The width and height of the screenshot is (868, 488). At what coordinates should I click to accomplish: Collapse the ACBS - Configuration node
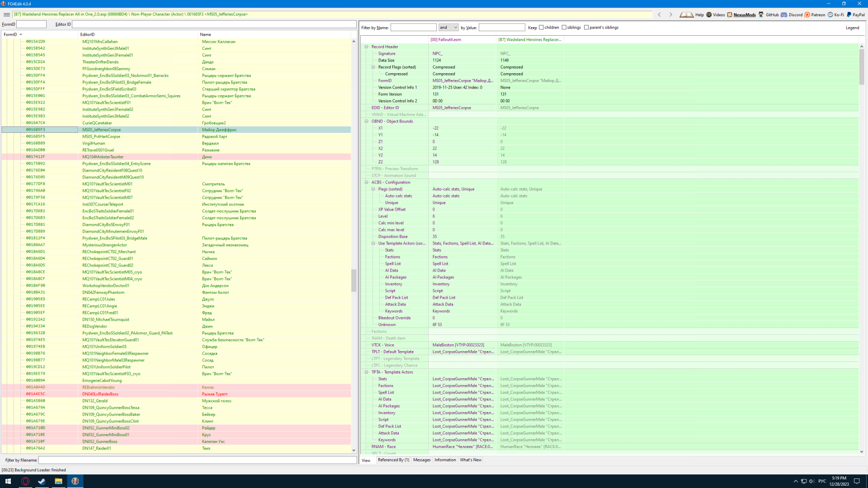tap(367, 182)
